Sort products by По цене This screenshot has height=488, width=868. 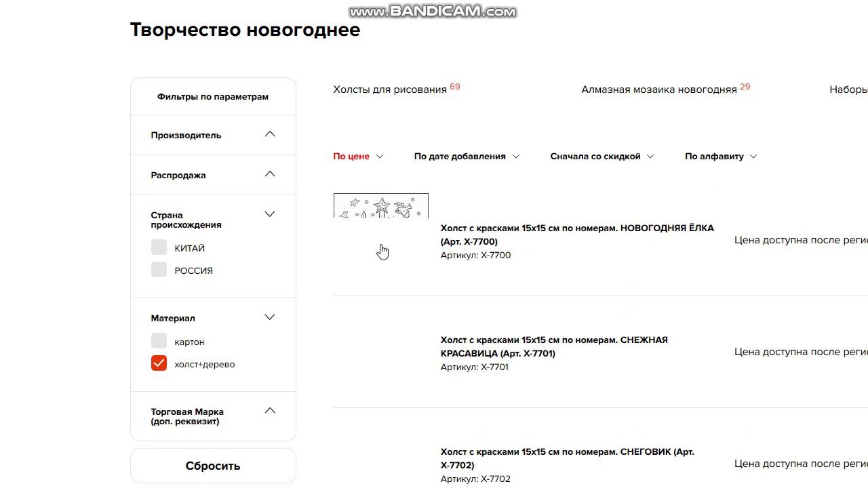click(x=357, y=156)
